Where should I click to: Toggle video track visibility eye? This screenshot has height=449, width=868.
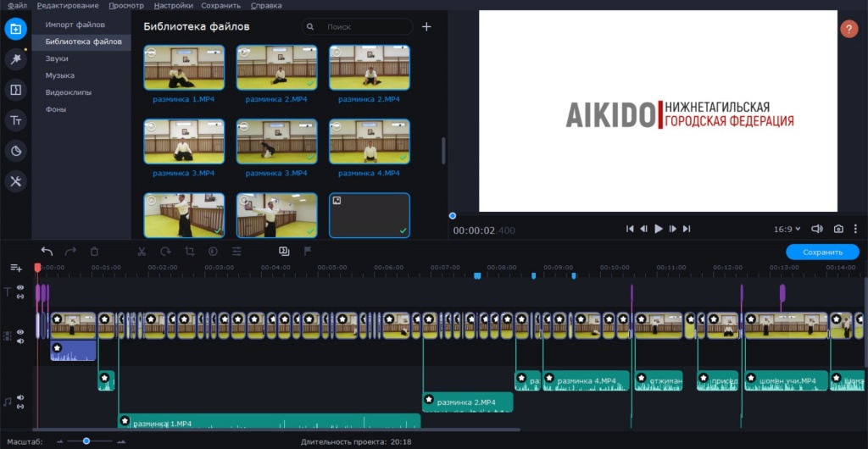(20, 332)
